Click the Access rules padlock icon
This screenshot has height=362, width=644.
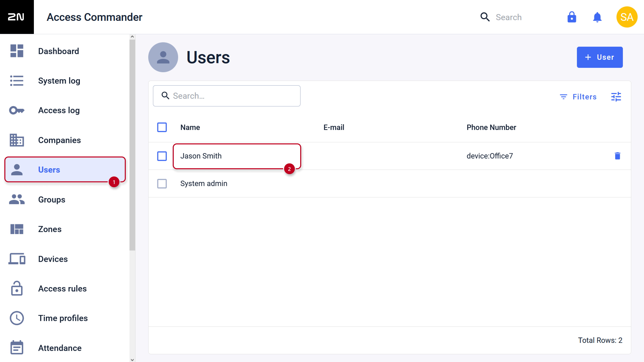17,288
